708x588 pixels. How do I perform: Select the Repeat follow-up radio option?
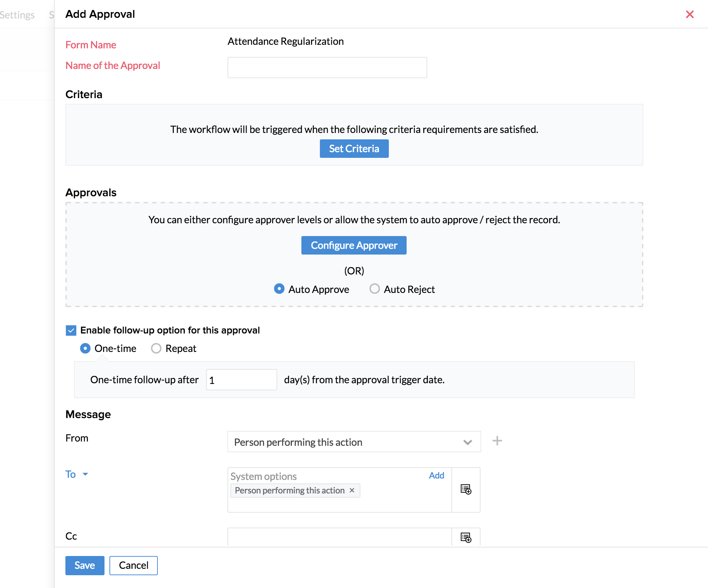tap(156, 348)
